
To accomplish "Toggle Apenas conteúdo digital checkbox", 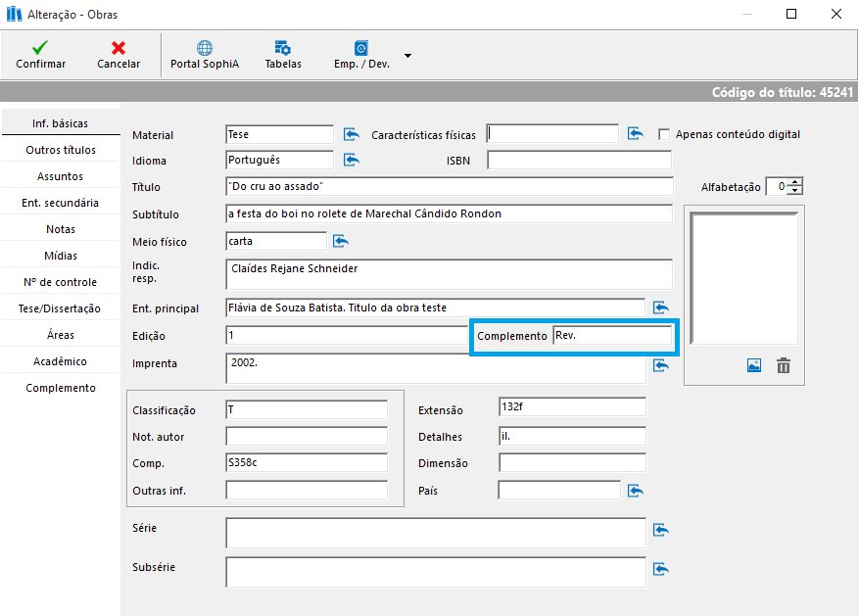I will click(664, 134).
